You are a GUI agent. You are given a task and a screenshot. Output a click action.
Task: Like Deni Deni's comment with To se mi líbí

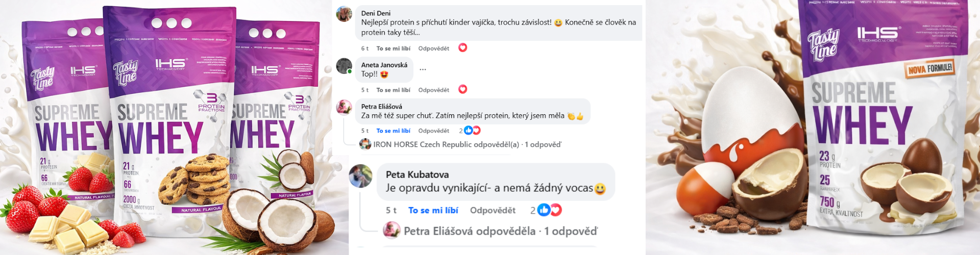[393, 48]
